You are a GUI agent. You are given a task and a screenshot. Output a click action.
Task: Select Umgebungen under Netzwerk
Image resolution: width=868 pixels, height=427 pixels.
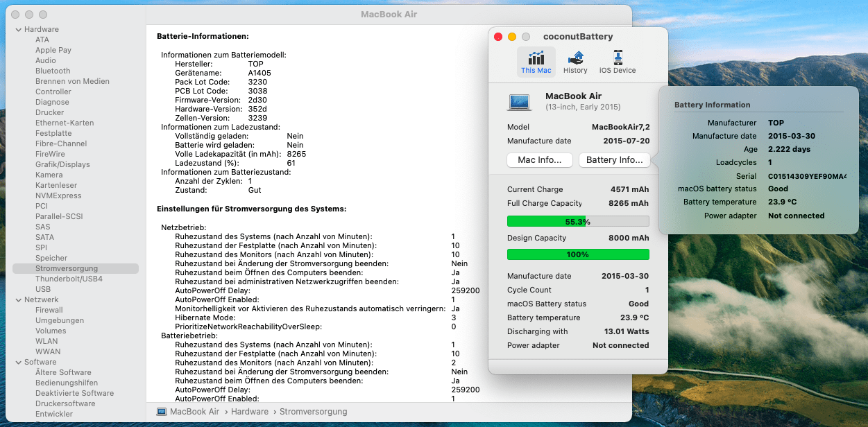pyautogui.click(x=60, y=320)
